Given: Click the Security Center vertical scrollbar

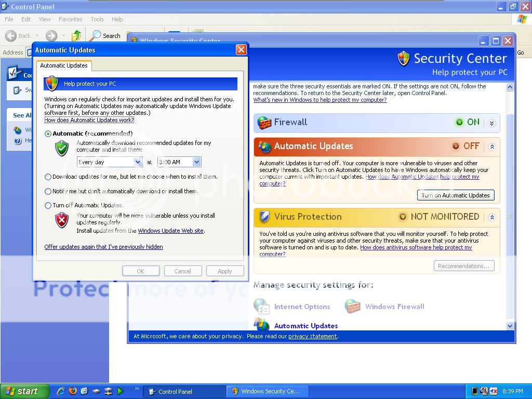Looking at the screenshot, I should [510, 208].
